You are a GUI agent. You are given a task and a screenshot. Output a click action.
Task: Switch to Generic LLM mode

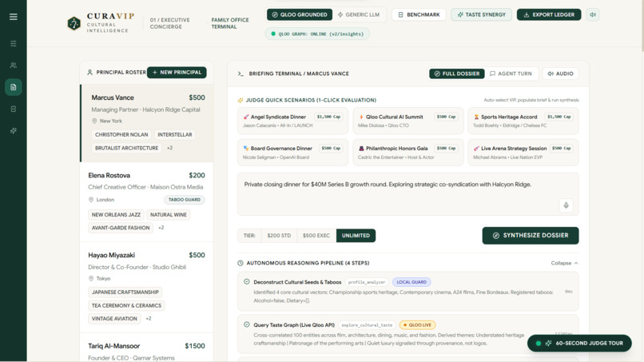coord(359,15)
